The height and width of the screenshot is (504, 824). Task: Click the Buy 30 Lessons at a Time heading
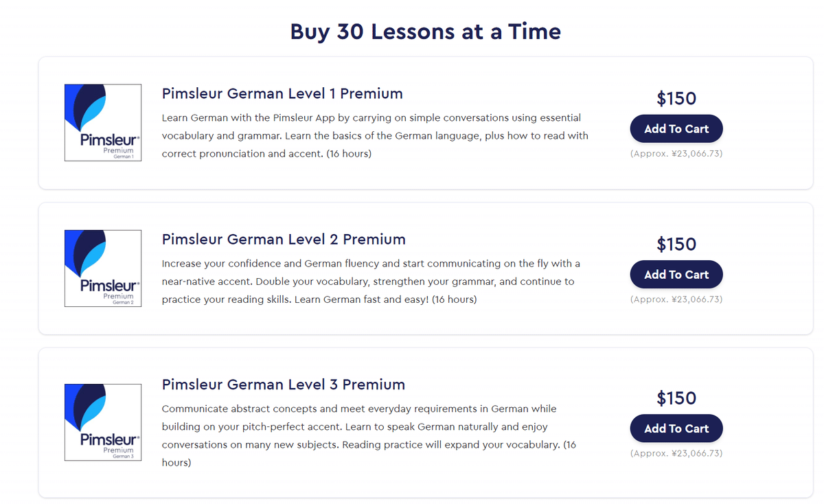pos(426,32)
